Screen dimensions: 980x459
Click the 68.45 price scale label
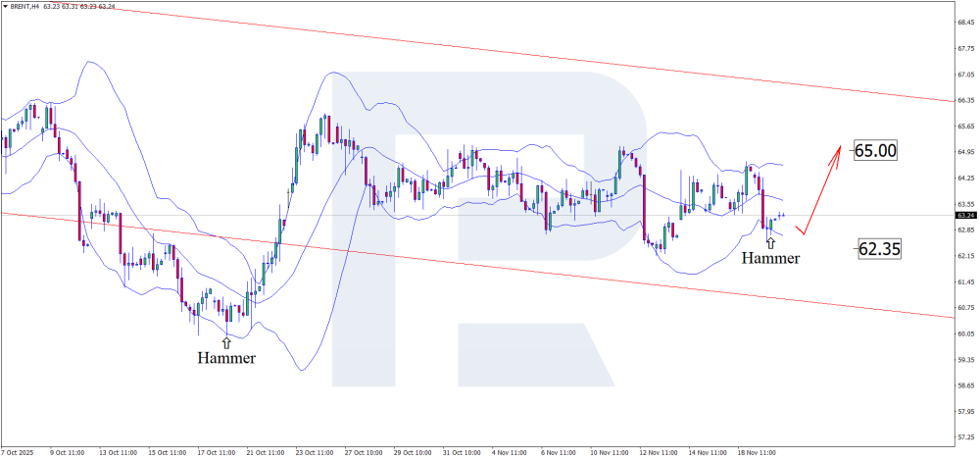[x=963, y=23]
